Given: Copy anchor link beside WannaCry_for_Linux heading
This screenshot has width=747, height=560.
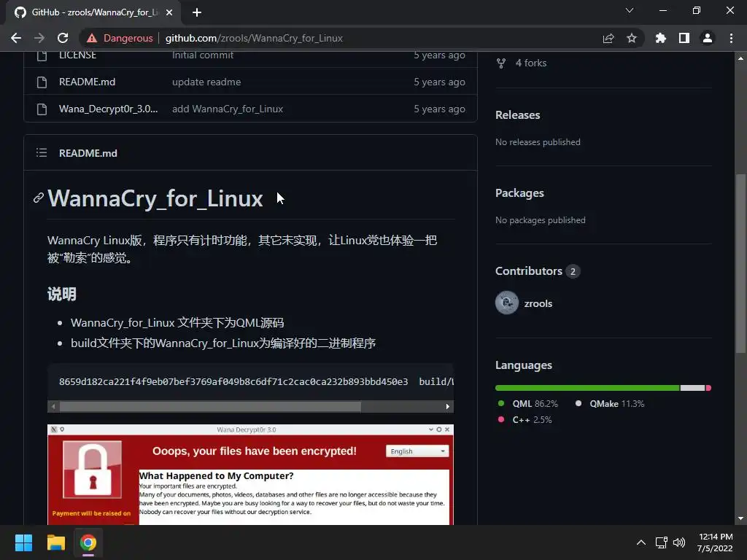Looking at the screenshot, I should click(39, 198).
